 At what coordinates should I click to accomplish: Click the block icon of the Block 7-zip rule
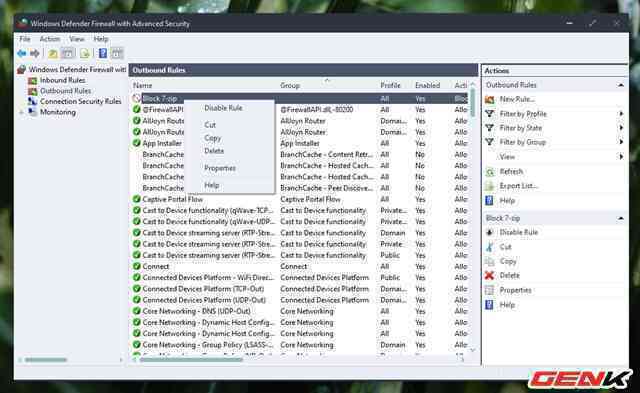click(137, 98)
